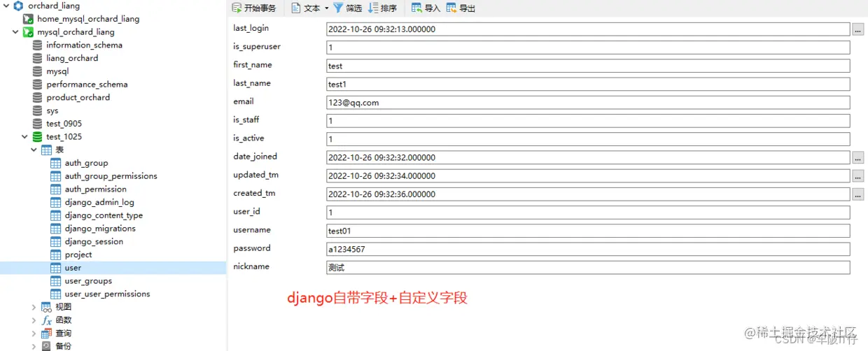Image resolution: width=868 pixels, height=351 pixels.
Task: Open the editor button beside created_tm
Action: tap(858, 194)
